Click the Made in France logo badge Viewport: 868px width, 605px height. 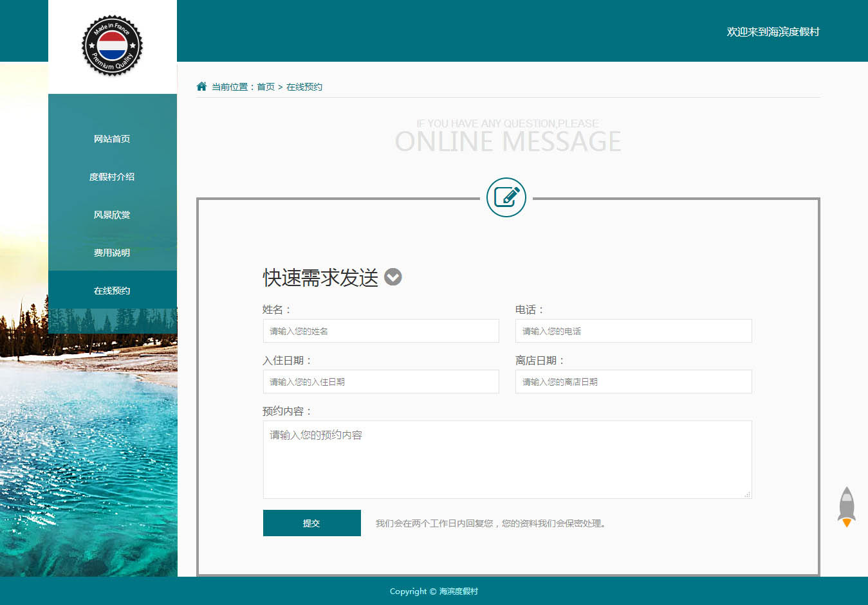(x=112, y=46)
